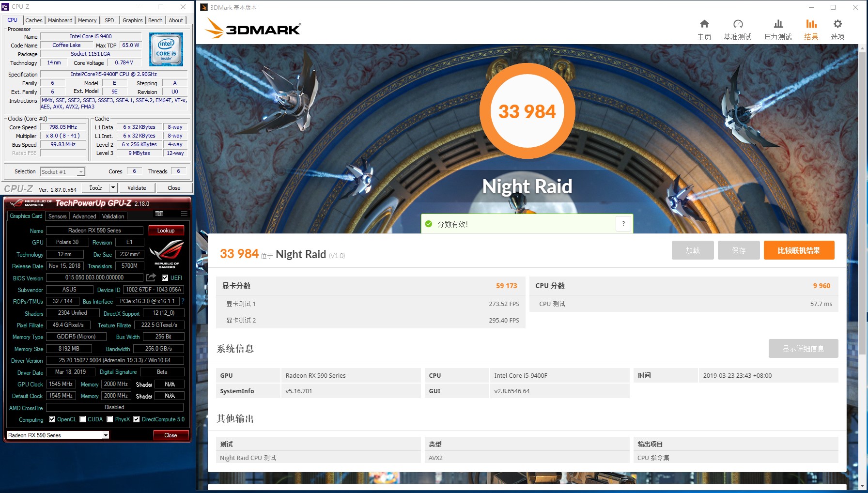The image size is (868, 493).
Task: Switch to the Bench tab in CPU-Z
Action: click(x=155, y=20)
